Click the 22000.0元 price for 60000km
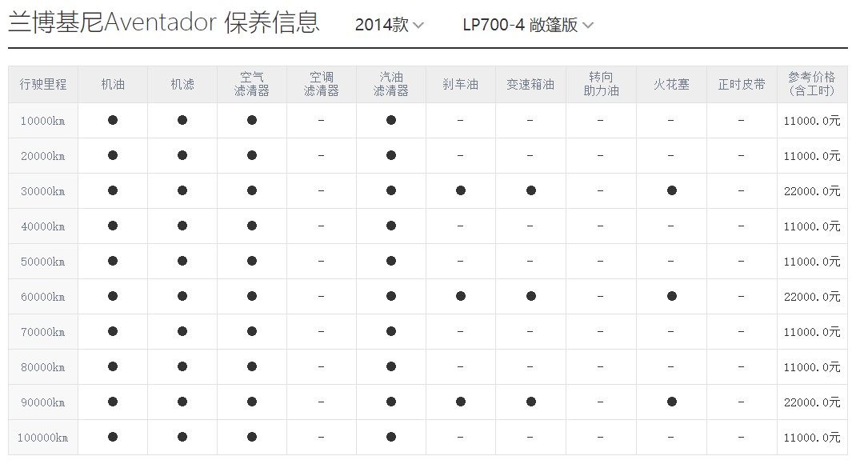Viewport: 868px width, 468px height. (x=812, y=297)
